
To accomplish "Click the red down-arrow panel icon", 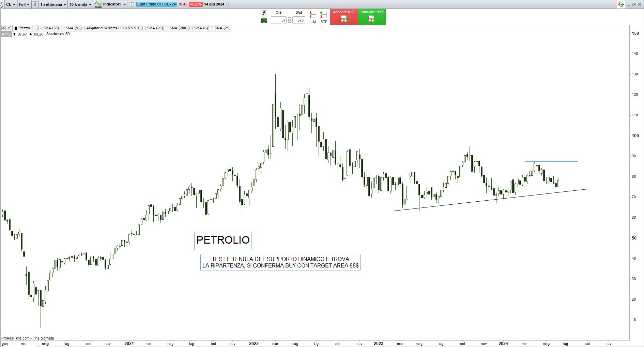I will click(x=3, y=28).
